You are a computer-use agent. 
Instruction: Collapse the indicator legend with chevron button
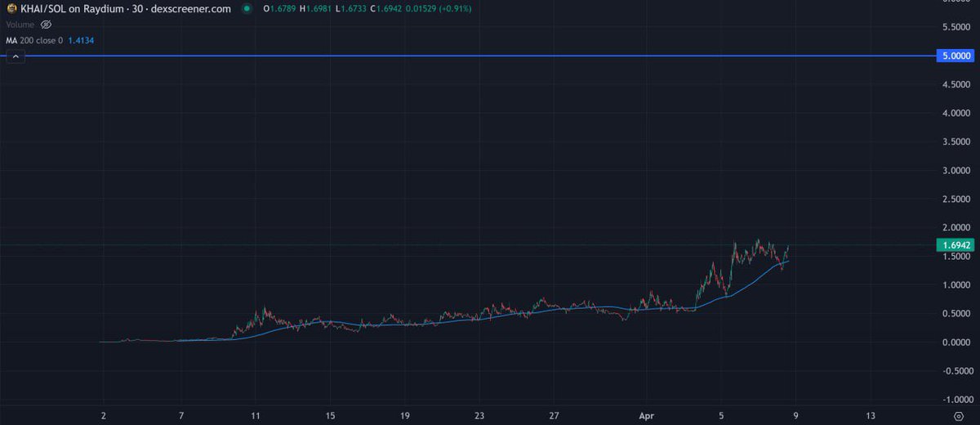[15, 56]
